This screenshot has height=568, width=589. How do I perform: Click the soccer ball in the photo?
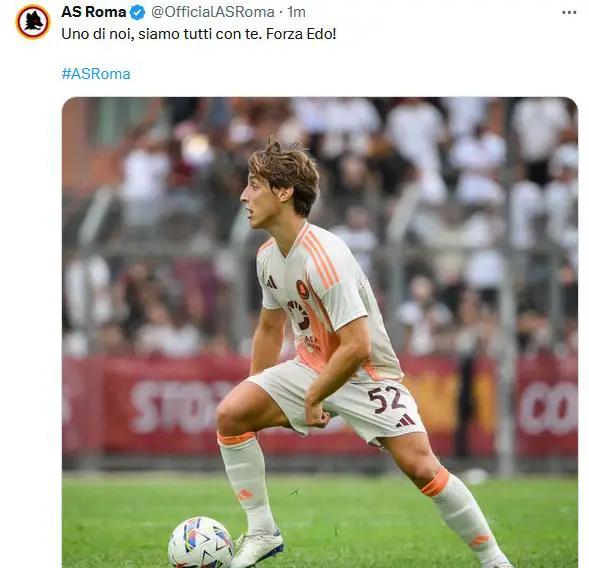point(201,543)
